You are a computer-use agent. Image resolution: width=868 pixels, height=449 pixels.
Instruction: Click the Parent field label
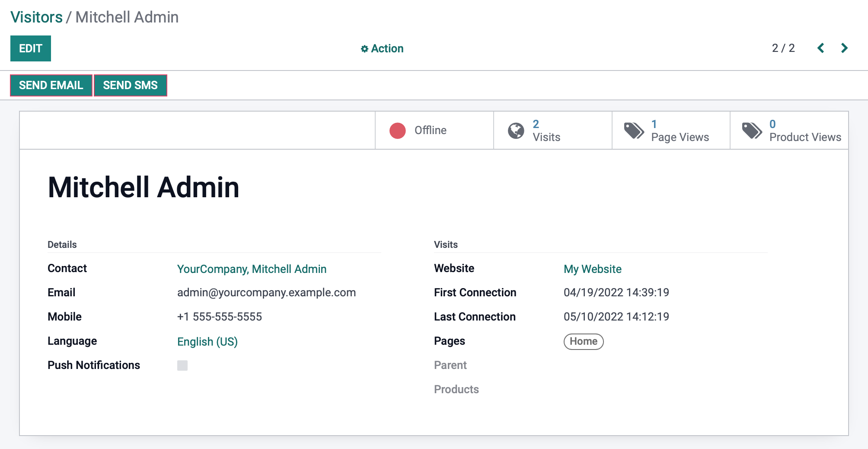450,365
